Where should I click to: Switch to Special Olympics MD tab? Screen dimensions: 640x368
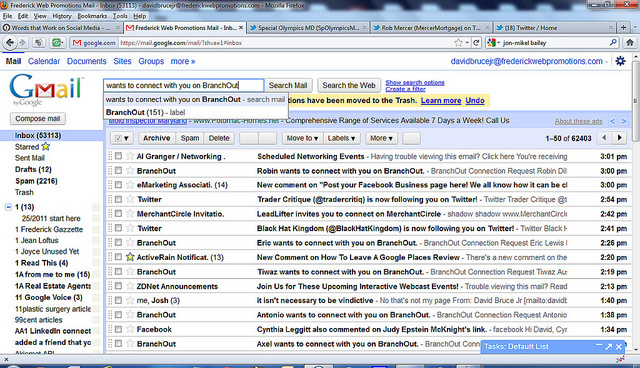[x=308, y=28]
